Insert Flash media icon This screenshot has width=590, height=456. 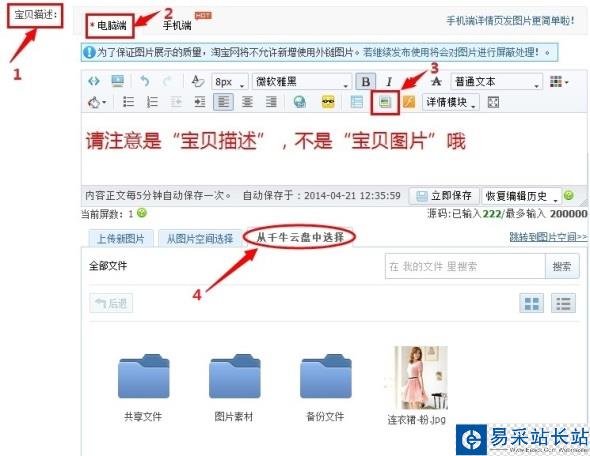click(x=409, y=102)
